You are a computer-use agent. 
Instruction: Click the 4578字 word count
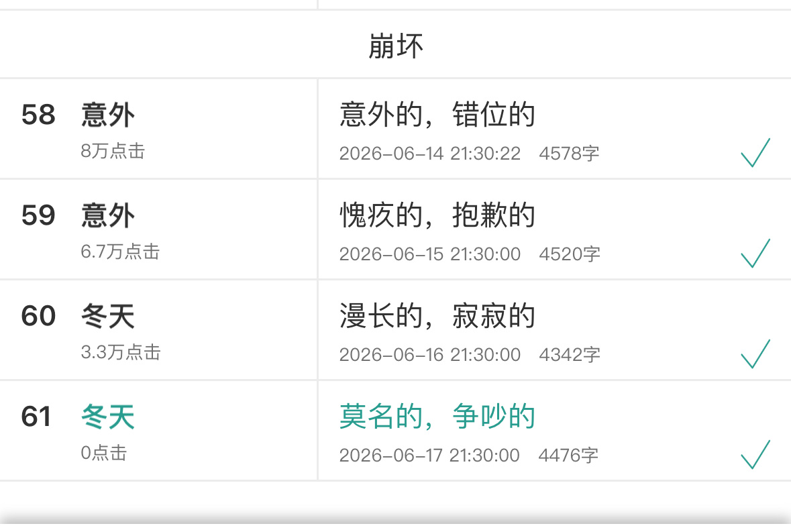[569, 154]
